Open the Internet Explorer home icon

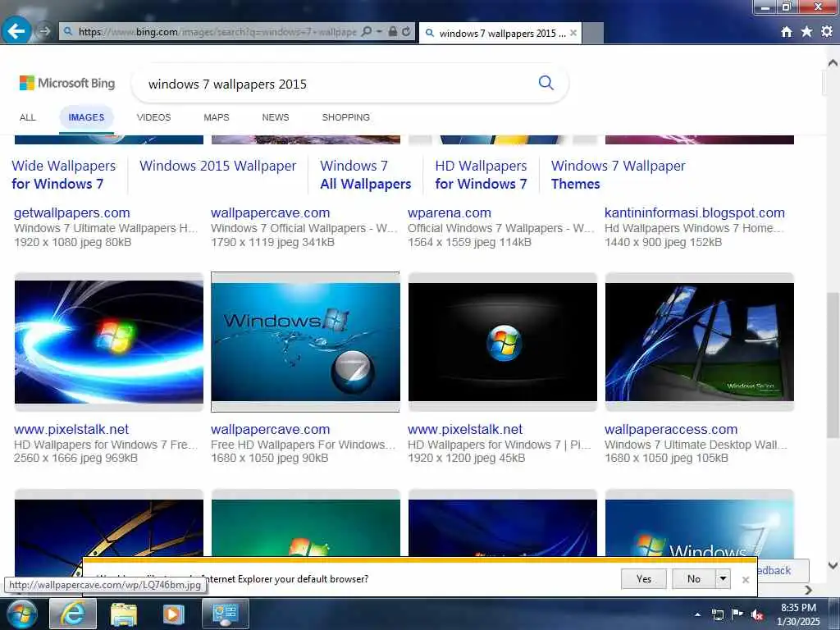(787, 32)
